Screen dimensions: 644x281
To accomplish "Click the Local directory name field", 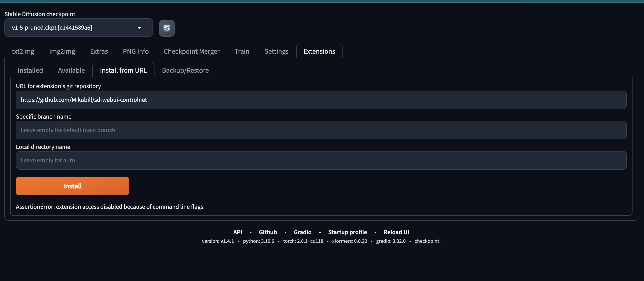I will (x=321, y=160).
